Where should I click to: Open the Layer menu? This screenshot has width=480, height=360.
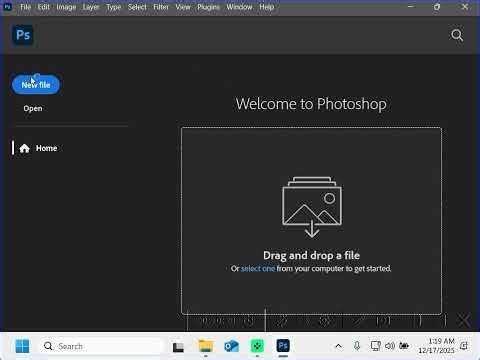(x=91, y=7)
